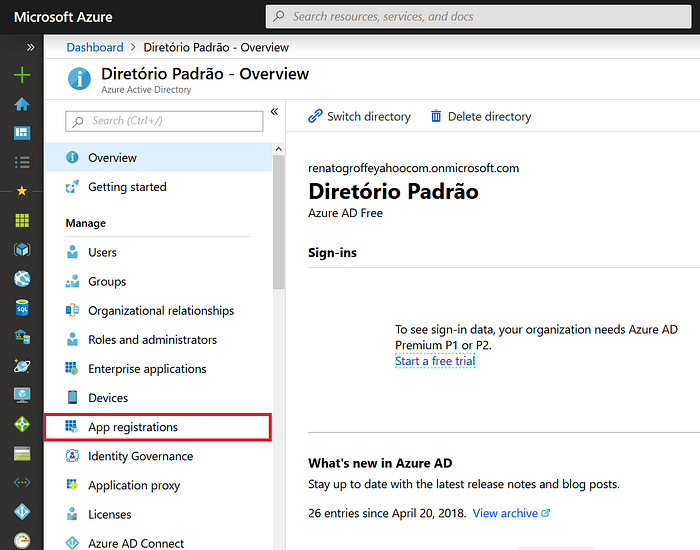
Task: Click Start a free trial link
Action: (x=435, y=361)
